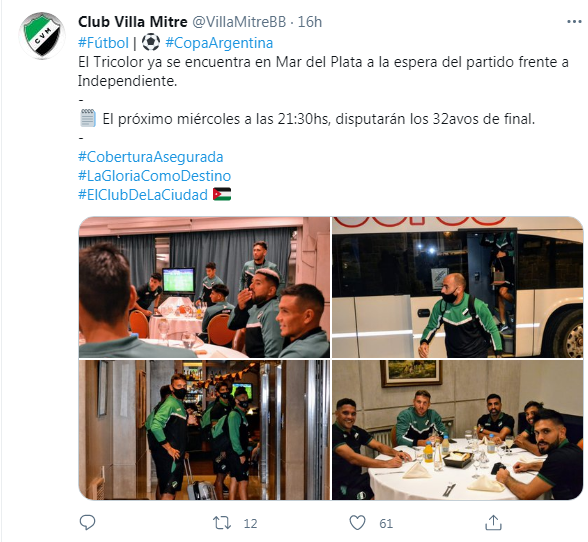Viewport: 588px width, 542px height.
Task: Click the reply speech bubble icon
Action: [x=87, y=522]
